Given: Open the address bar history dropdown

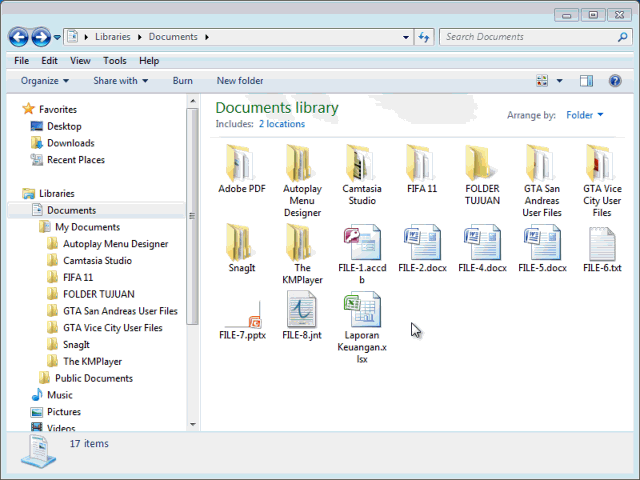Looking at the screenshot, I should point(406,37).
